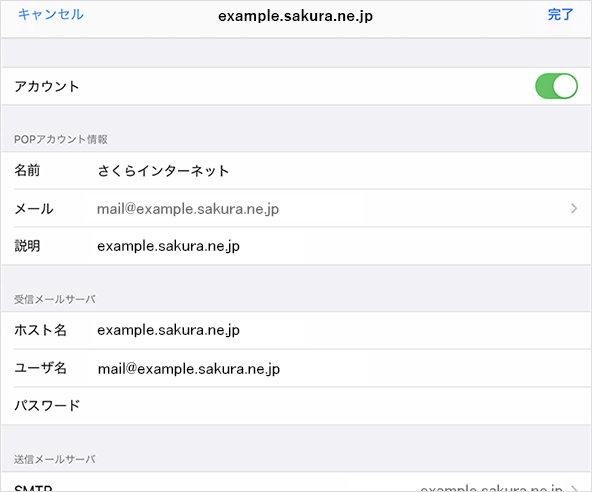Open the SMTP server row
The image size is (592, 492).
coord(296,483)
